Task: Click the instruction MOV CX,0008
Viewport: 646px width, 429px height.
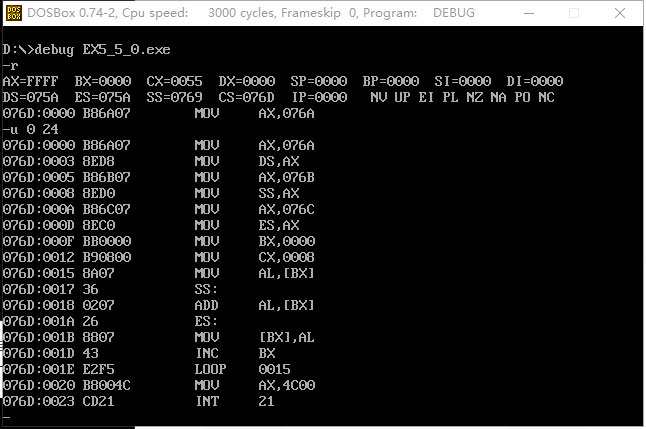Action: [x=255, y=257]
